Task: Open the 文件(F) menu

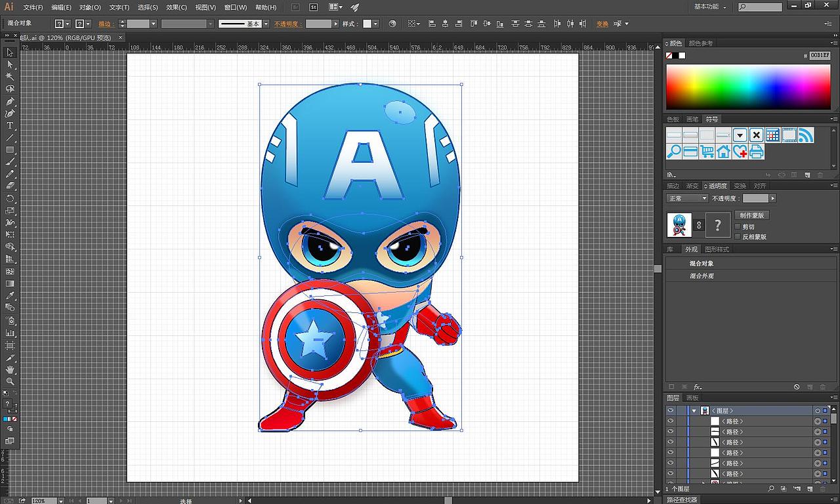Action: (33, 7)
